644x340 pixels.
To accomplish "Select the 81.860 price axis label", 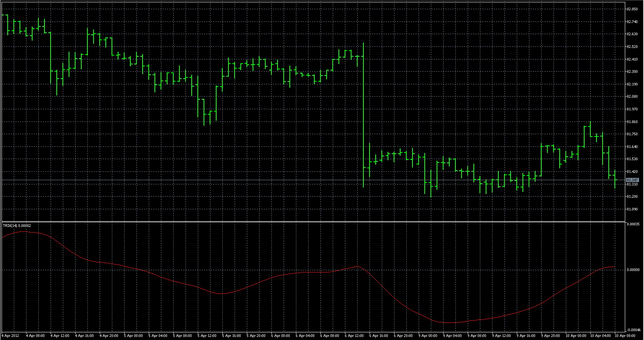I will [x=632, y=122].
